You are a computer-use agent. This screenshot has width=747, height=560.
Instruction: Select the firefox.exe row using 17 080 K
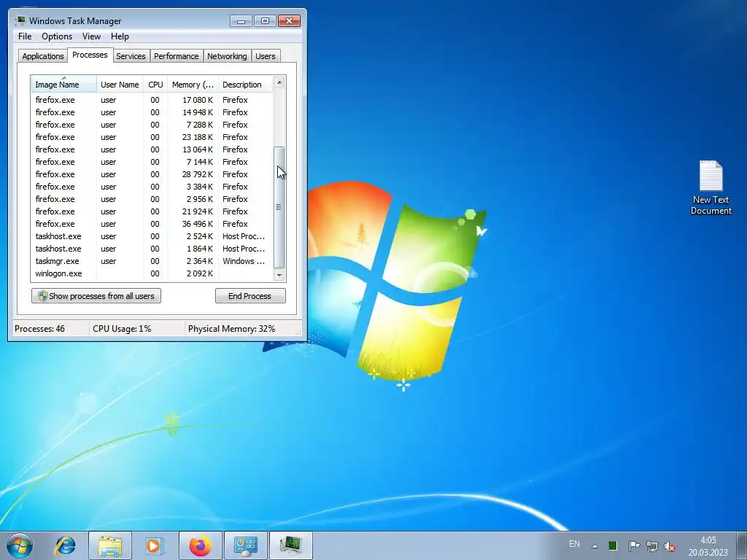[152, 99]
